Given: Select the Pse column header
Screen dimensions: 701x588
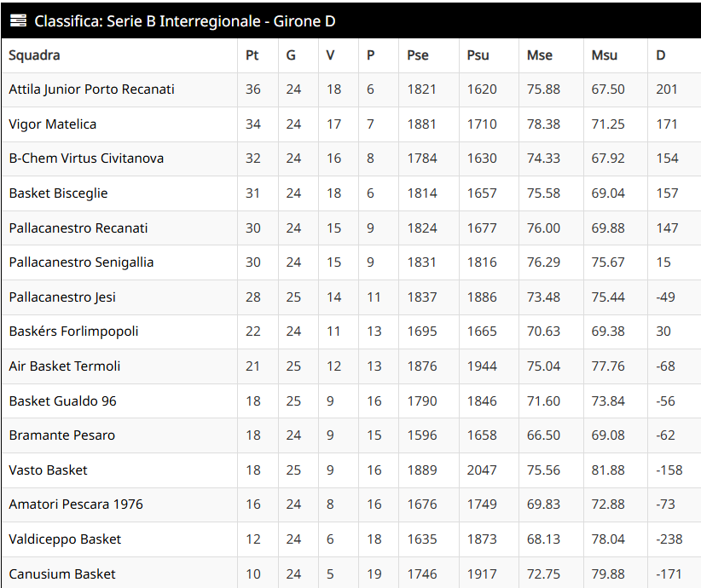Looking at the screenshot, I should pos(418,55).
